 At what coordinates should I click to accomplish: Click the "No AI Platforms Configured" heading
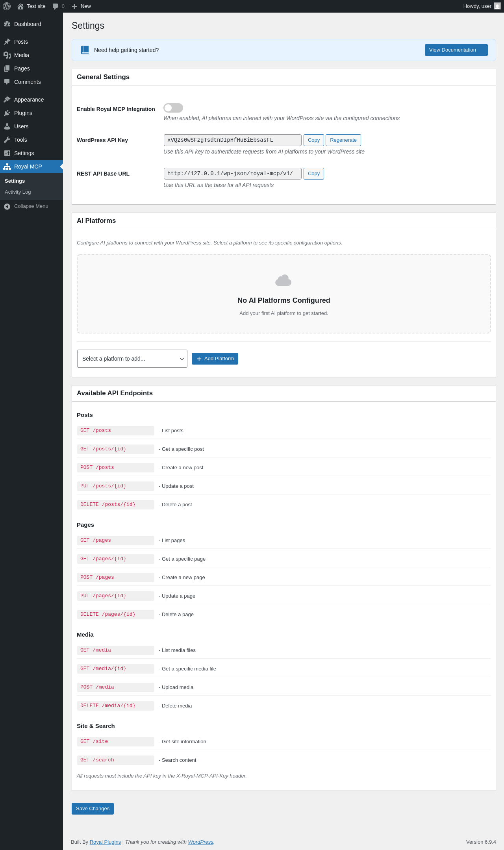[x=284, y=300]
